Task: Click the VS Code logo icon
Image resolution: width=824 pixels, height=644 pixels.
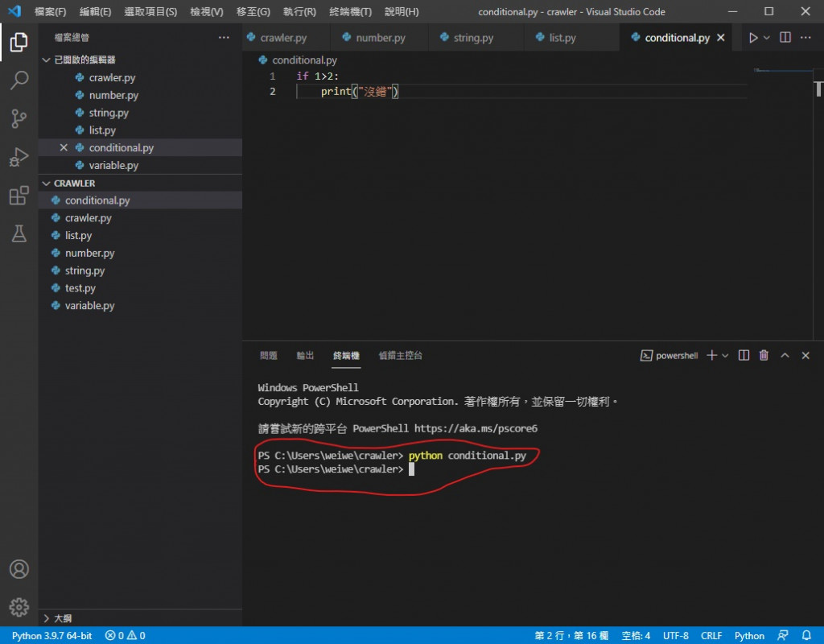Action: coord(14,11)
